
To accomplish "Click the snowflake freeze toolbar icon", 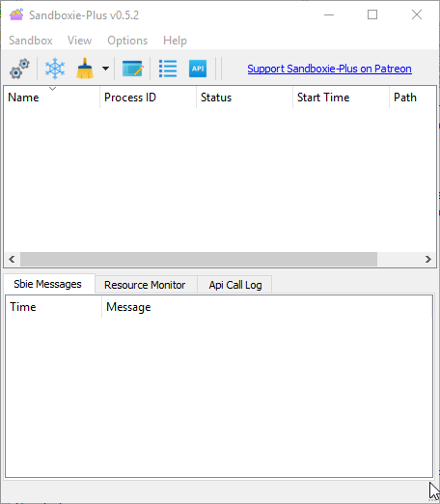I will click(x=55, y=69).
